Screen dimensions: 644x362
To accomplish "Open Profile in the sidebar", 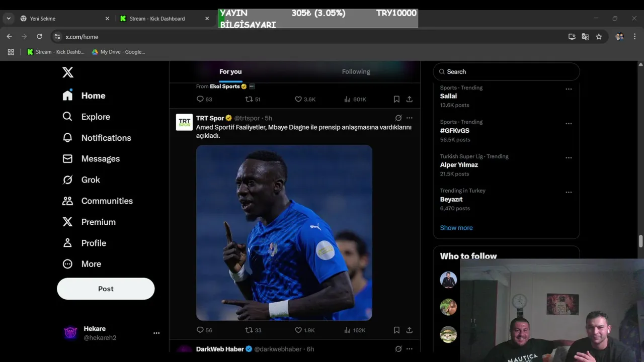I will (84, 243).
